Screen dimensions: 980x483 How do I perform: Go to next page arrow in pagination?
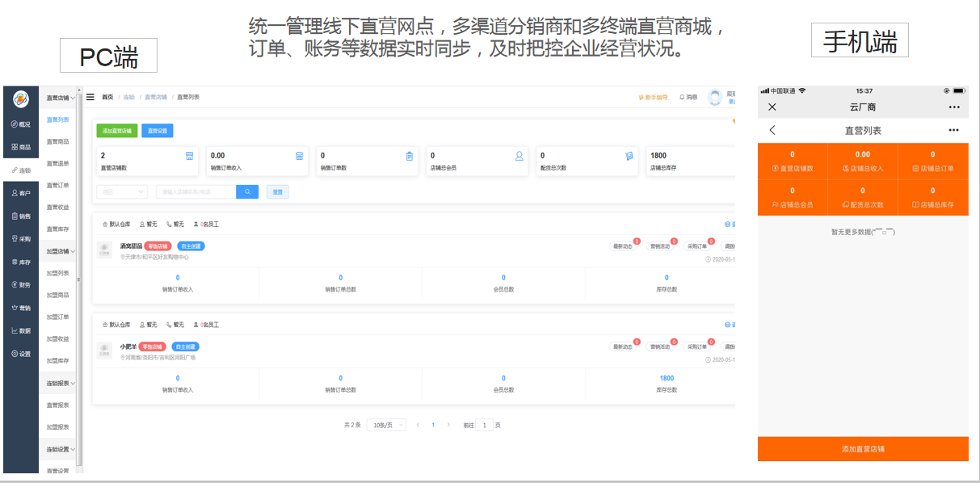(x=448, y=425)
